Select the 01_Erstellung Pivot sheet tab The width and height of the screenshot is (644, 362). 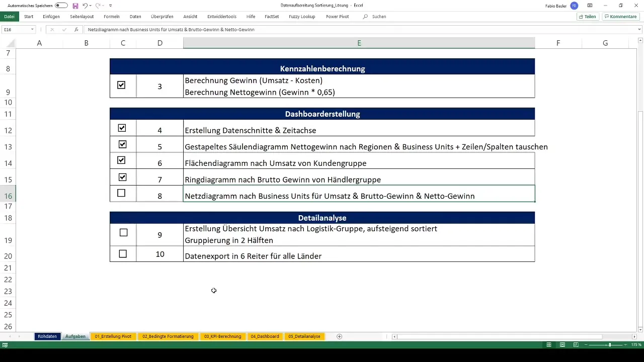pos(113,336)
